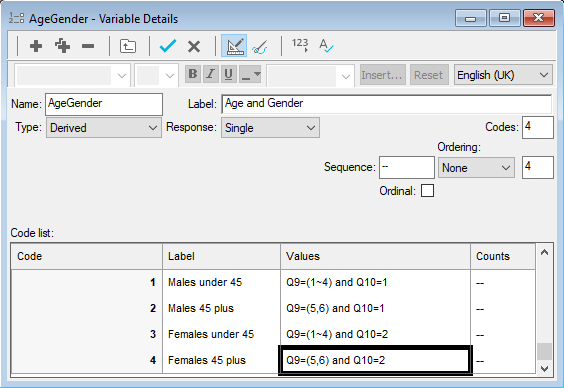This screenshot has width=564, height=388.
Task: Click the code list scroll down arrow
Action: click(544, 369)
